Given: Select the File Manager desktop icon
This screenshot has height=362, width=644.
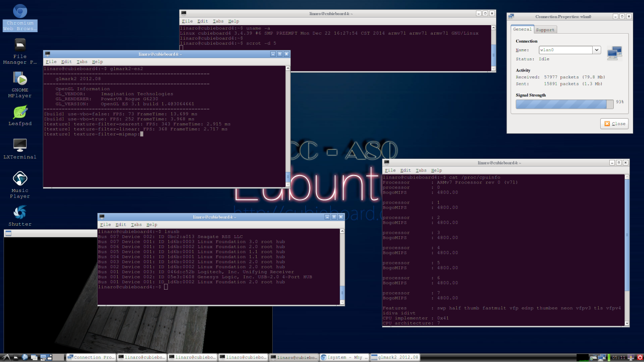Looking at the screenshot, I should click(x=20, y=51).
